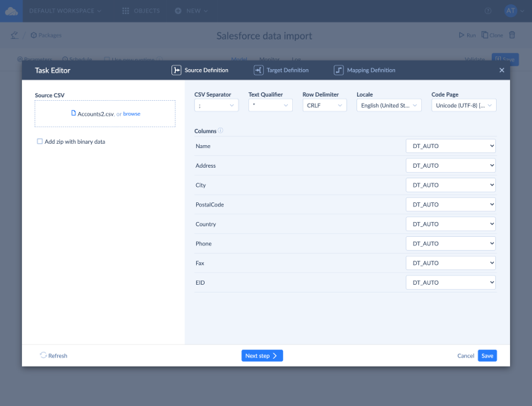Click the Source CSV drop zone
532x406 pixels.
[x=105, y=113]
